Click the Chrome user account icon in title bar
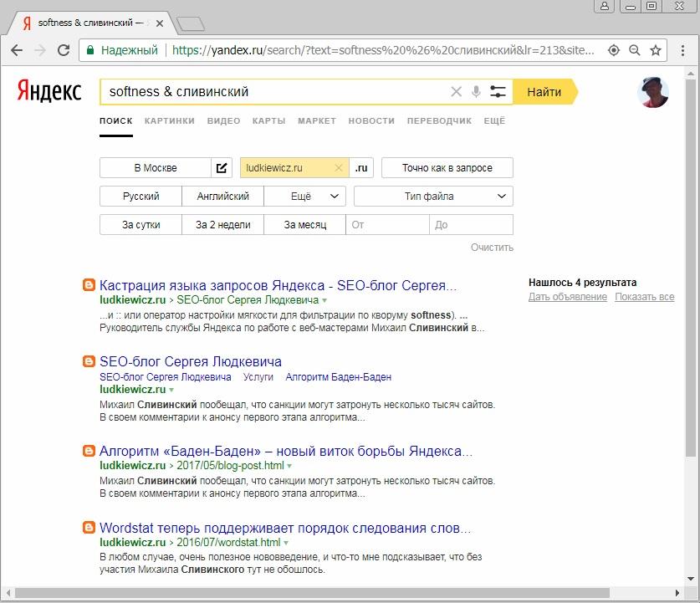700x603 pixels. coord(605,6)
